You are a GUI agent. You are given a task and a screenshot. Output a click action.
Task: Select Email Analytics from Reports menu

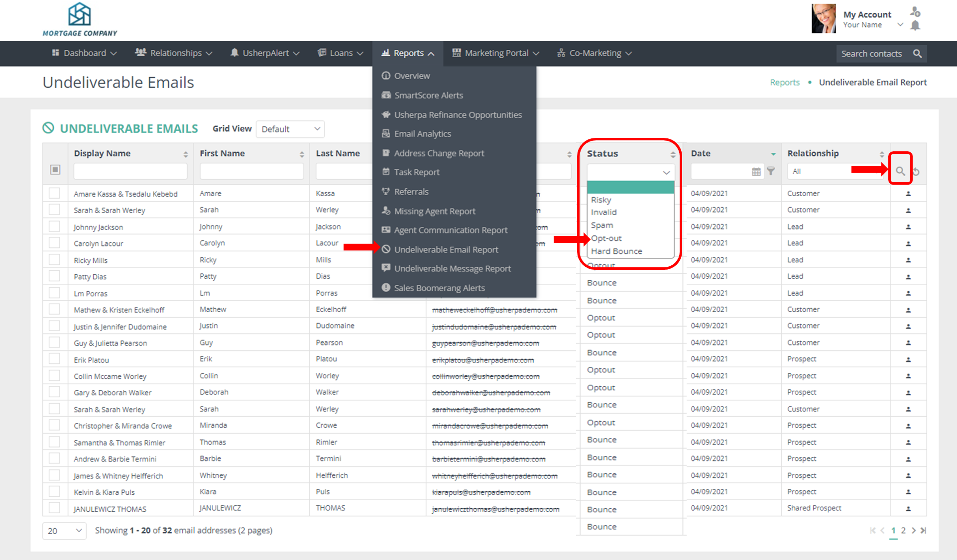[422, 134]
